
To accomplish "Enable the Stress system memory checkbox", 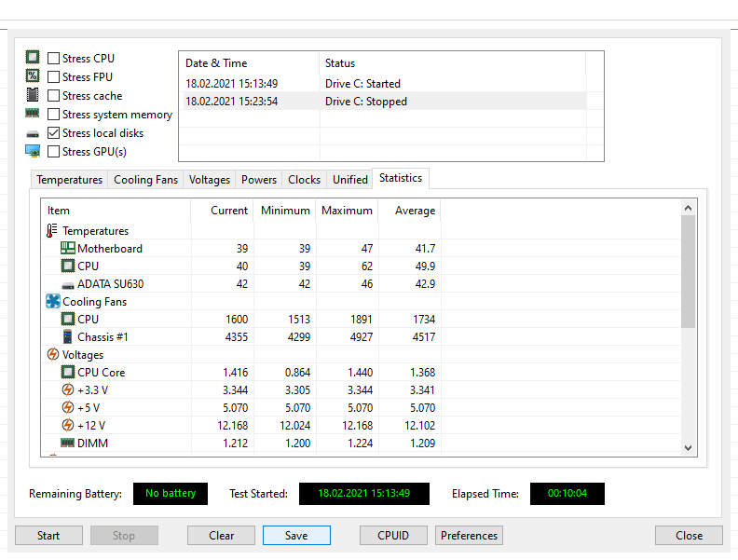I will click(54, 115).
